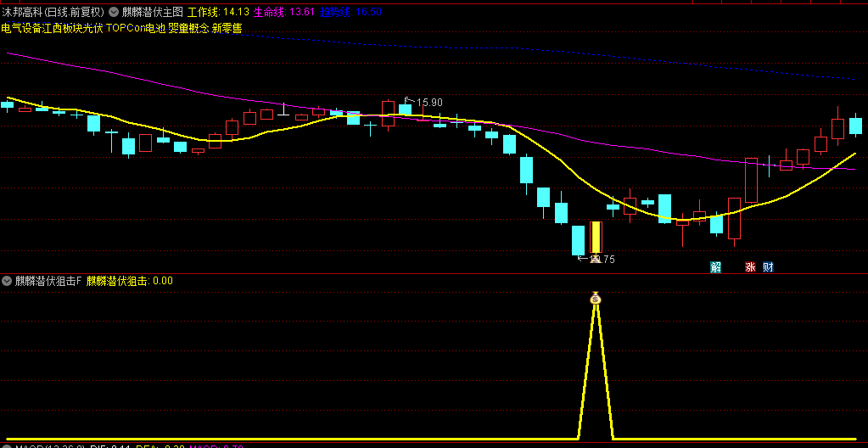
Task: Open the 婴童概念 concept tag
Action: (188, 28)
